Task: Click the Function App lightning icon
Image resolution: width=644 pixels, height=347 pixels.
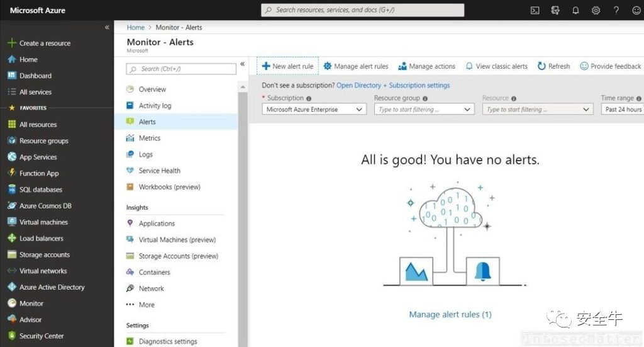Action: [12, 173]
